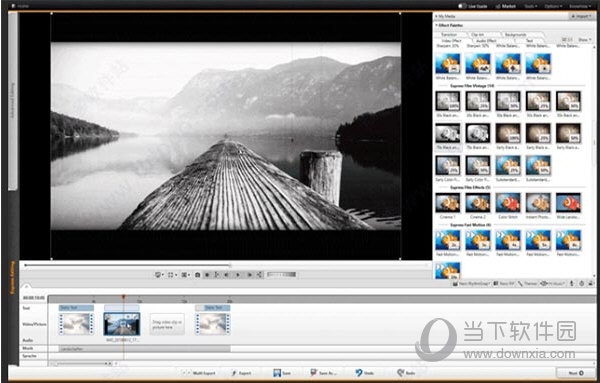Collapse the Effect Palettes section
Image resolution: width=600 pixels, height=383 pixels.
(x=449, y=25)
